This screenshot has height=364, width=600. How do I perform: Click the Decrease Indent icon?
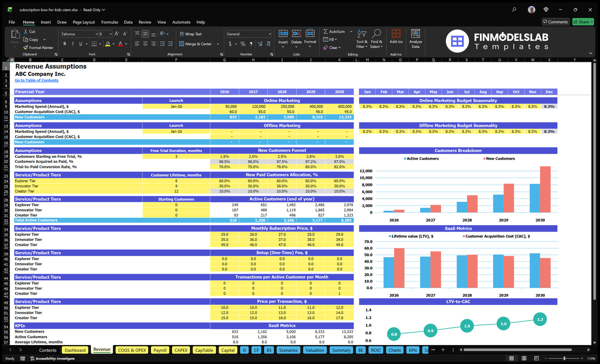coord(161,44)
